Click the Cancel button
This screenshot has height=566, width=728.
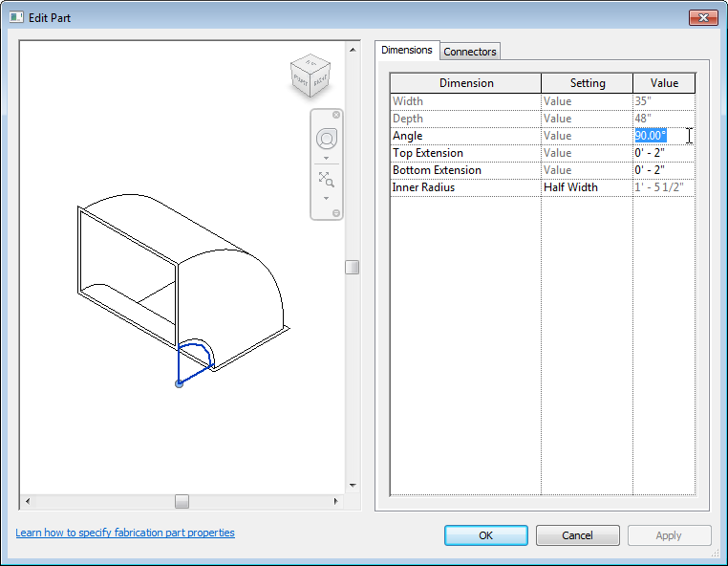tap(577, 535)
